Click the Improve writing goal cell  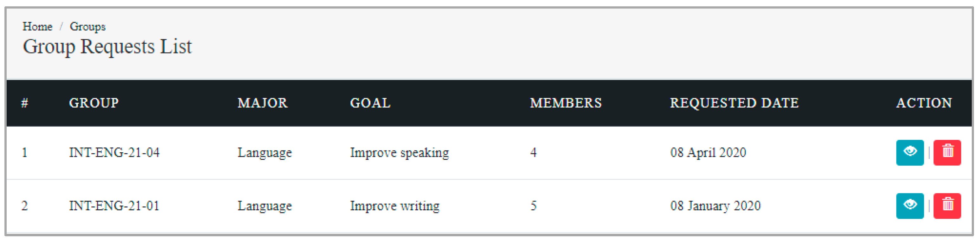395,206
